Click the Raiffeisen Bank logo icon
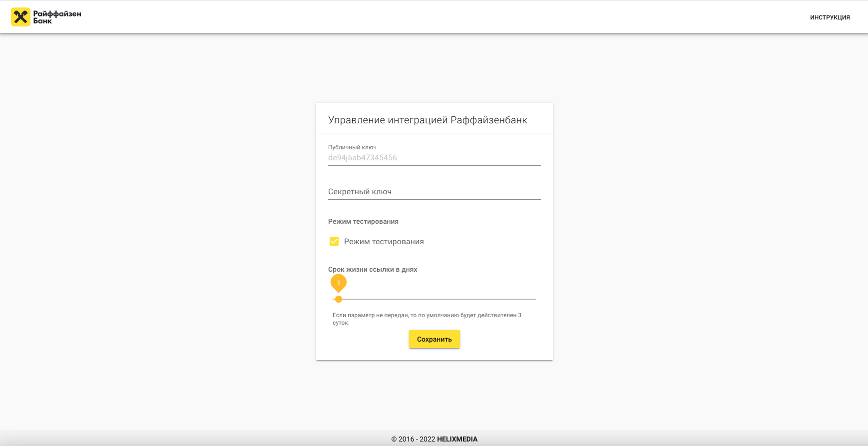This screenshot has width=868, height=446. point(20,17)
